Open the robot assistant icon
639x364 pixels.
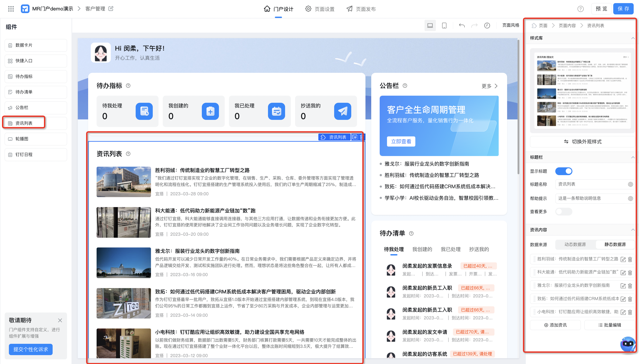pos(628,344)
